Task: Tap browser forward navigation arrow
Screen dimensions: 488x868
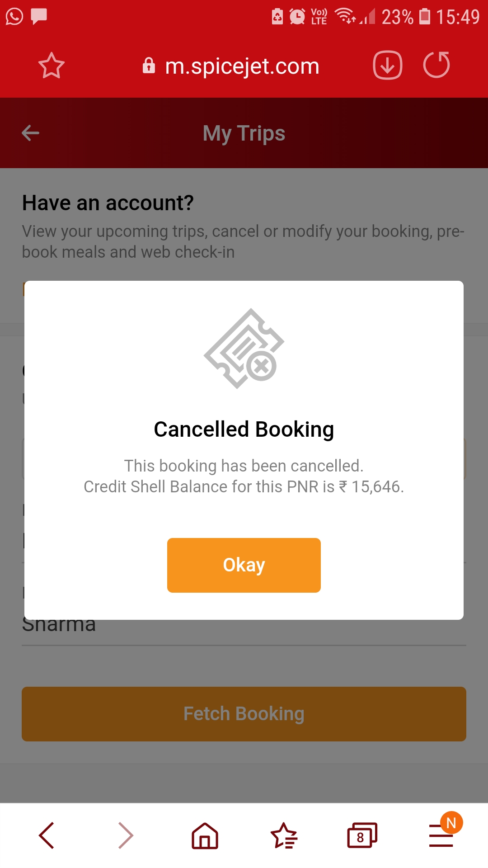Action: tap(126, 835)
